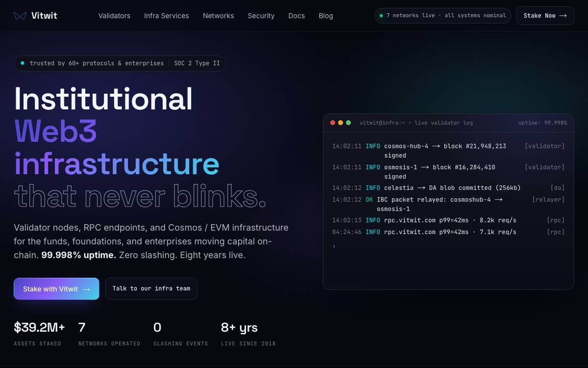
Task: Click the red terminal window dot
Action: click(333, 123)
